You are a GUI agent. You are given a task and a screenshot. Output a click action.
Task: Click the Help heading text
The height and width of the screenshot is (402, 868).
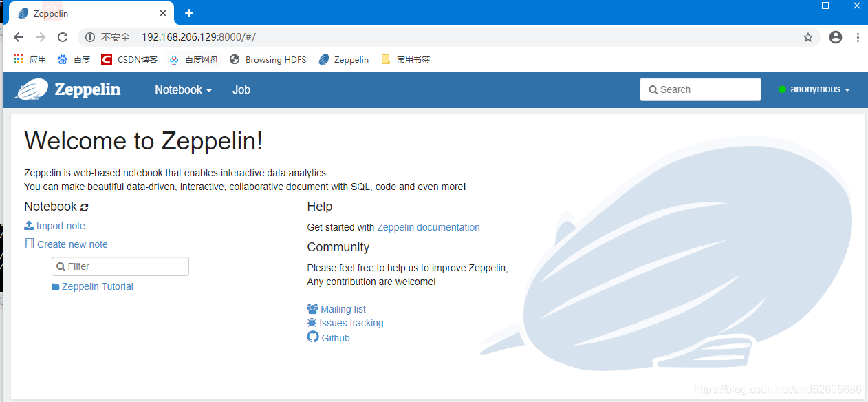tap(320, 207)
